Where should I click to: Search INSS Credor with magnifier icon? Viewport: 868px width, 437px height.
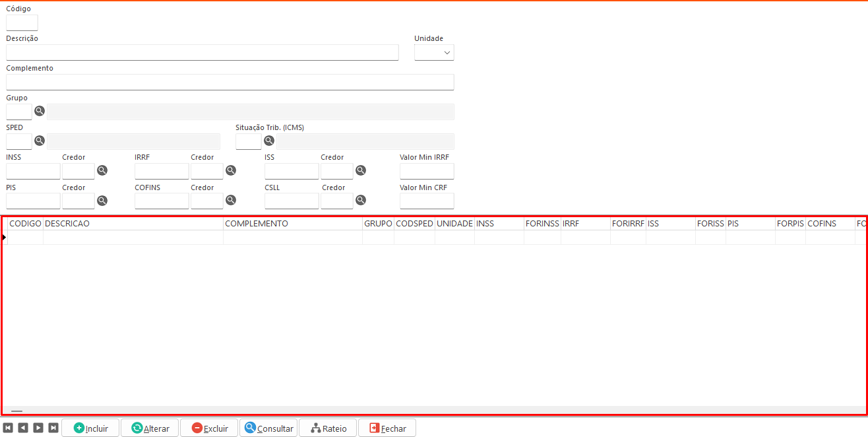tap(102, 170)
